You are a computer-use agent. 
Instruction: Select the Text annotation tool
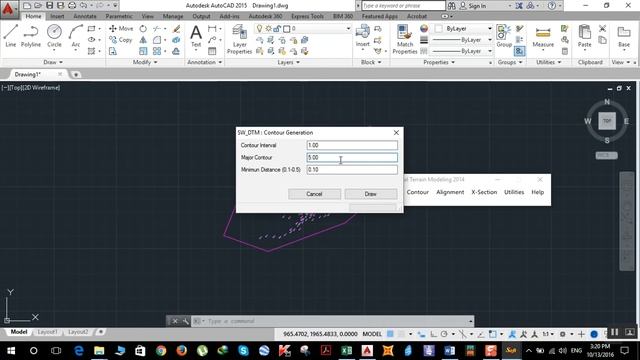pos(196,36)
